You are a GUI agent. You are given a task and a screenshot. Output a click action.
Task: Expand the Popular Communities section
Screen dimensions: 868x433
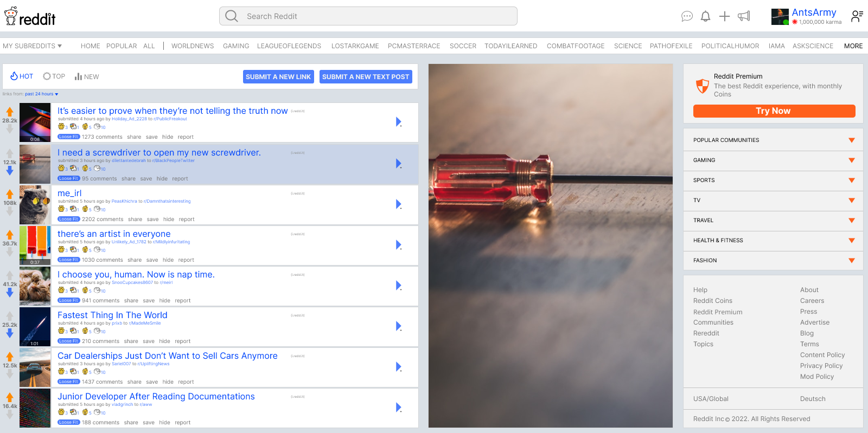[851, 140]
